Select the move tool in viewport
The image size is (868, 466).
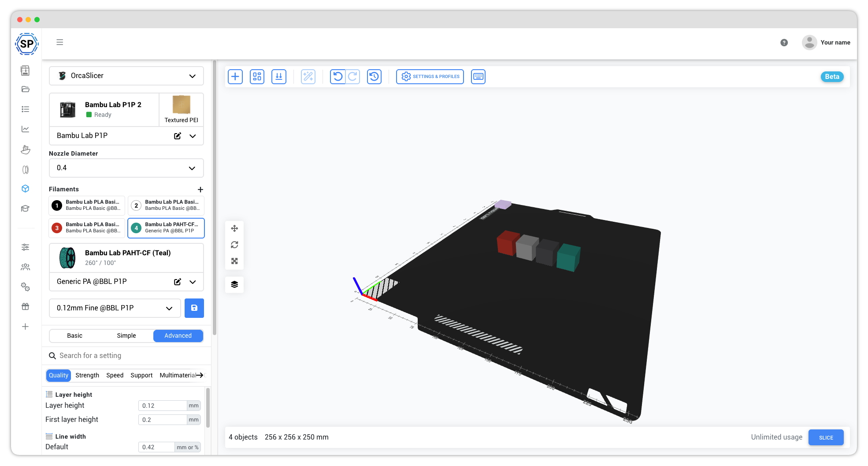click(x=234, y=228)
